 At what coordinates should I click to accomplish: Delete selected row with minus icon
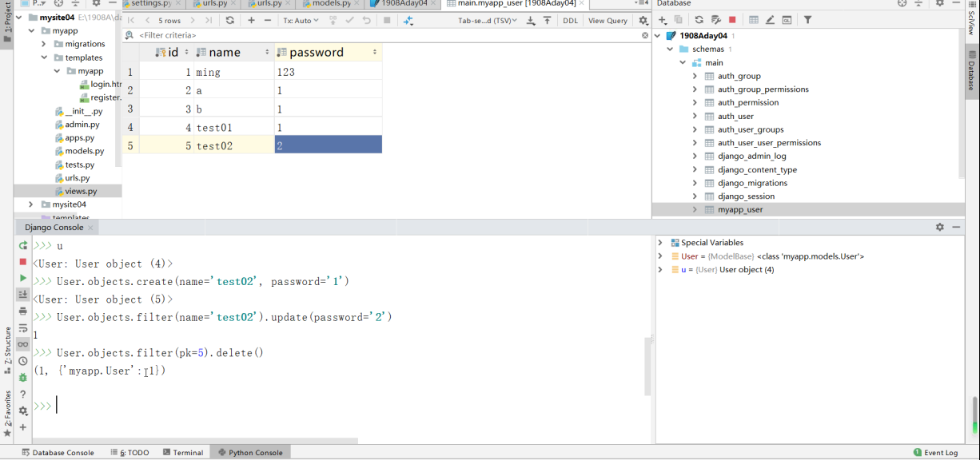[x=268, y=21]
